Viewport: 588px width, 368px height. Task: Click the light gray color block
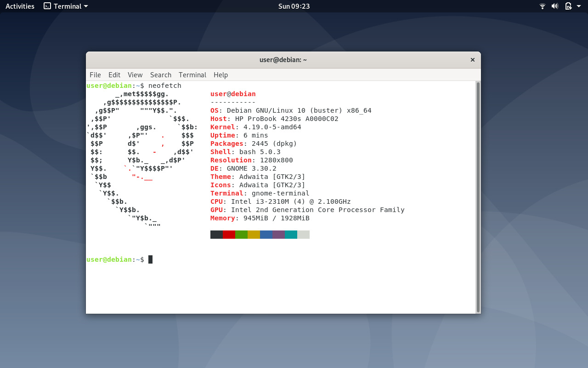(x=303, y=235)
